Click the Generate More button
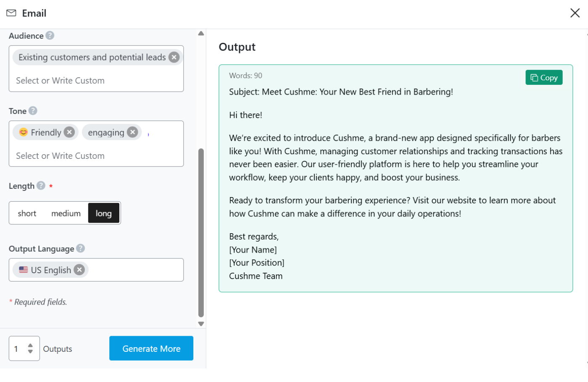This screenshot has height=382, width=588. click(x=151, y=348)
